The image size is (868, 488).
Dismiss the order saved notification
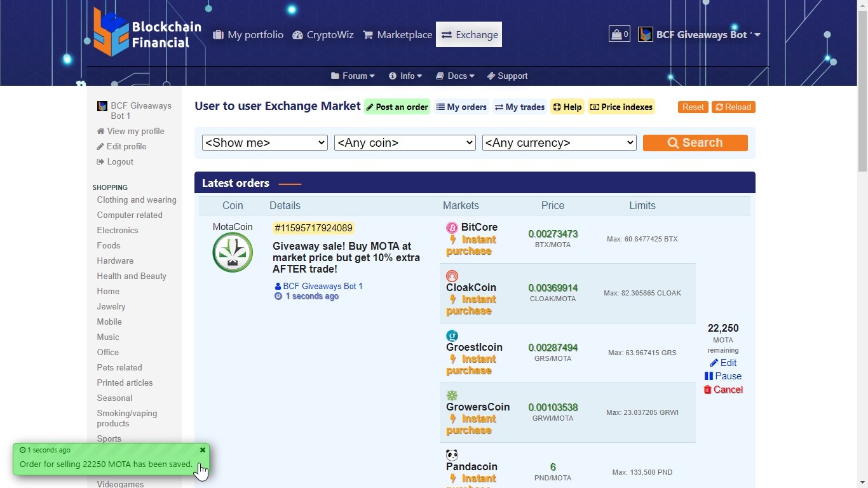[x=203, y=450]
